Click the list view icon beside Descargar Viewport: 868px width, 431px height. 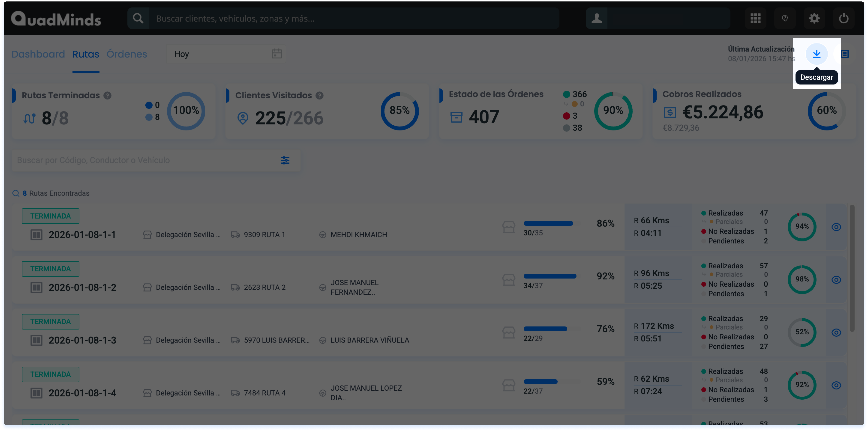pyautogui.click(x=845, y=54)
